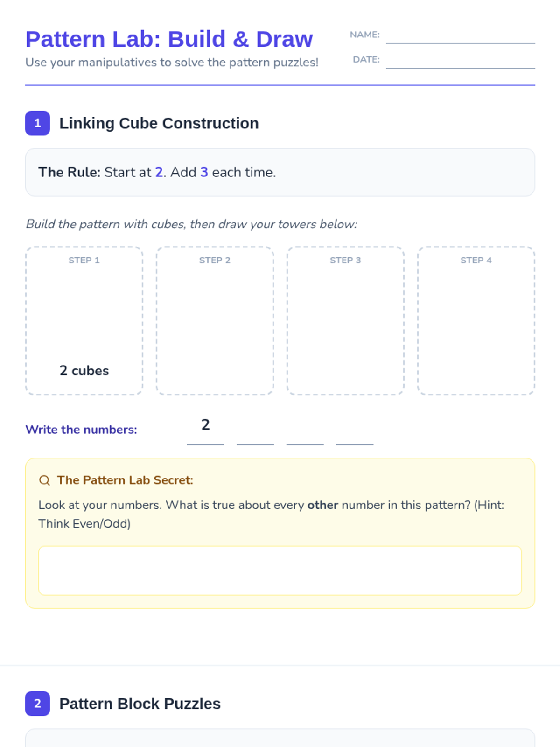Click the Step 2 drawing box
This screenshot has width=560, height=747.
215,321
